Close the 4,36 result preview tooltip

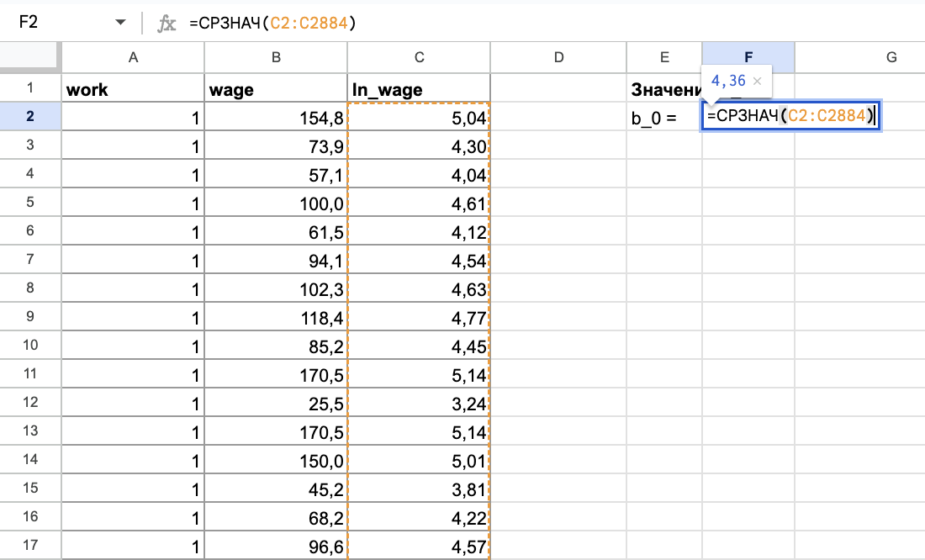click(x=757, y=81)
